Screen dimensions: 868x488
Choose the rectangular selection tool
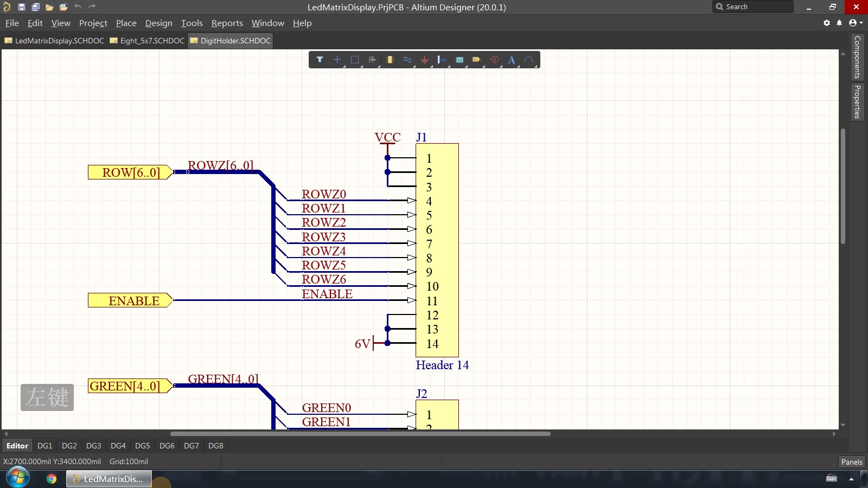(x=355, y=60)
